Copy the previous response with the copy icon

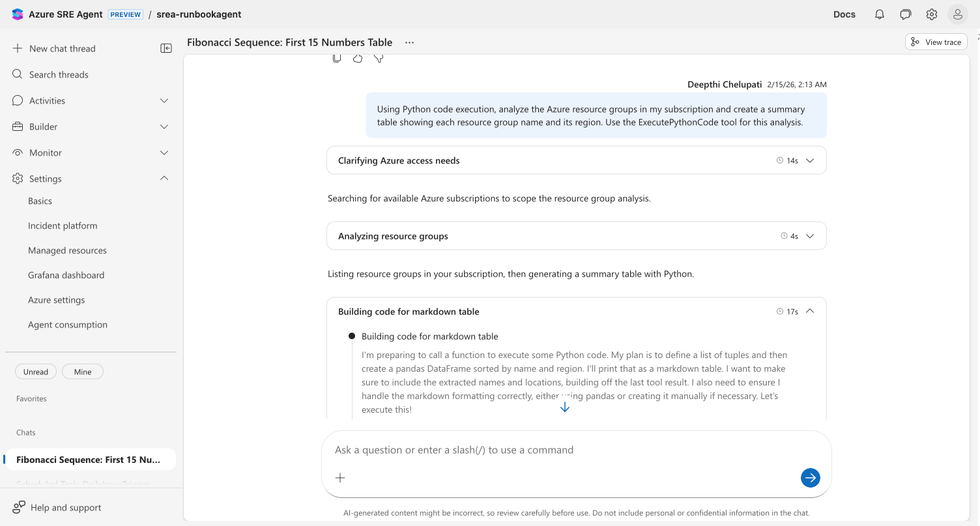tap(337, 58)
